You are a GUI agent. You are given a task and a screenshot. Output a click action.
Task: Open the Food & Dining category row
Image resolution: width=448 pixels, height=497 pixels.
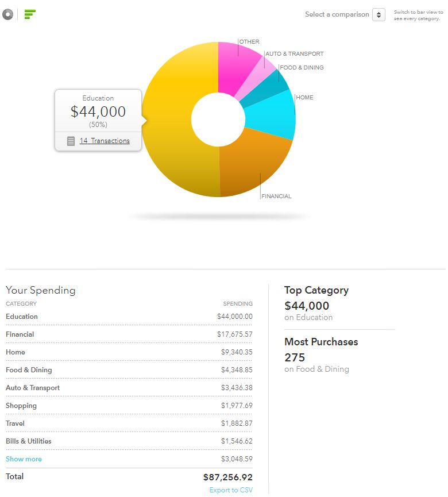(x=129, y=369)
